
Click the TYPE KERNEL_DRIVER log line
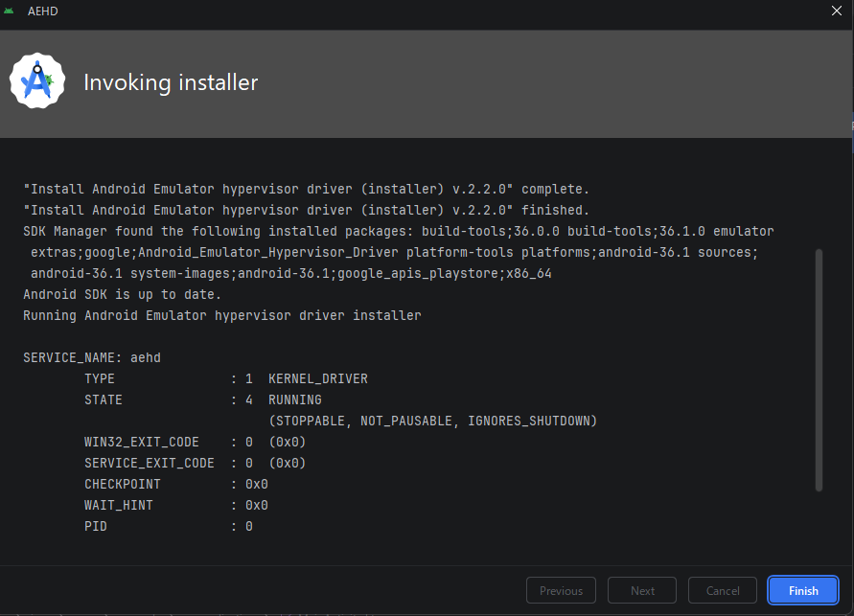click(x=225, y=378)
